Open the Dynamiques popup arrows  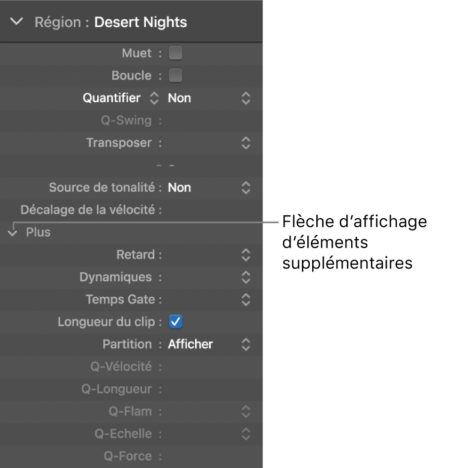245,278
